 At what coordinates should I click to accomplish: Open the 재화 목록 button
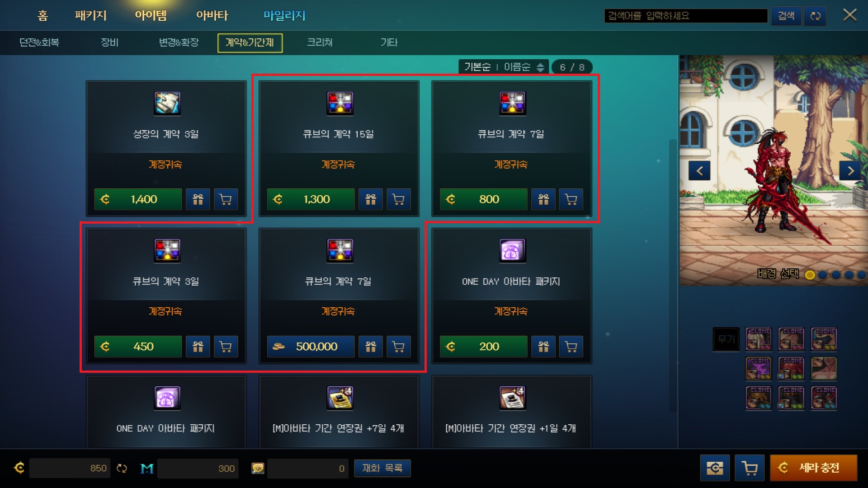coord(382,468)
